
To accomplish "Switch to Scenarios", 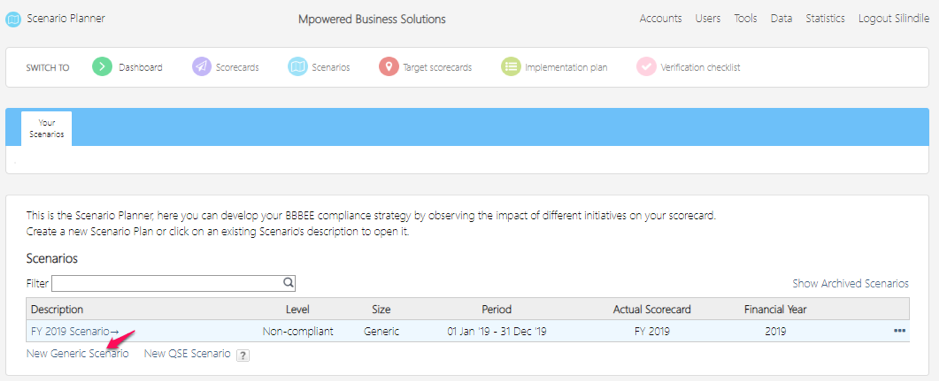I will pos(331,68).
